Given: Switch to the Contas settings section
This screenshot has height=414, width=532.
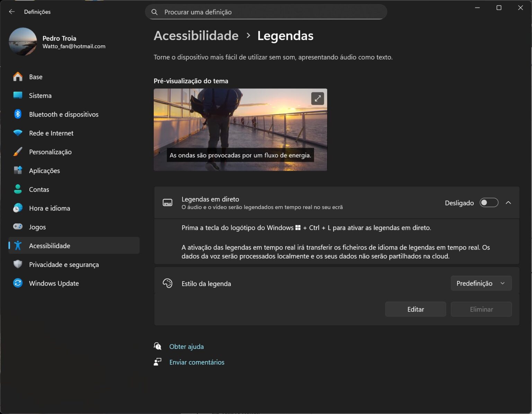Looking at the screenshot, I should click(39, 189).
